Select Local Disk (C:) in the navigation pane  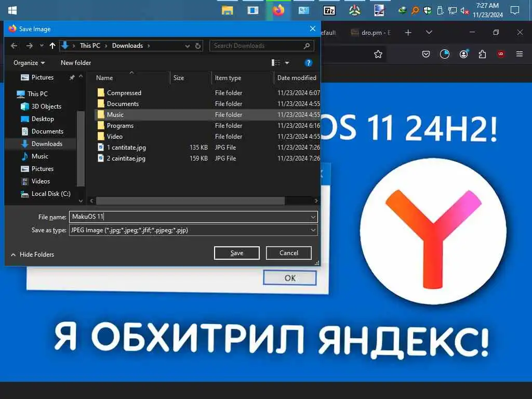pyautogui.click(x=46, y=194)
